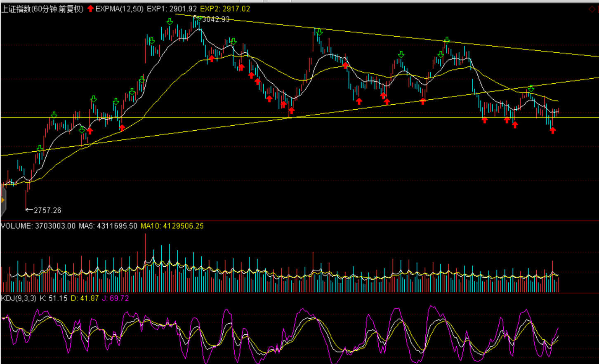599x364 pixels.
Task: Click the rightmost red up-arrow buy signal
Action: point(553,130)
